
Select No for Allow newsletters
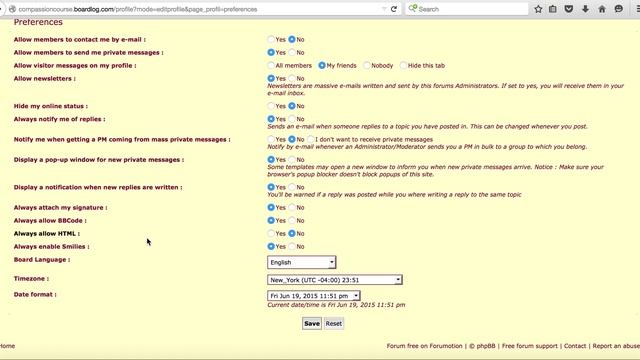coord(291,78)
